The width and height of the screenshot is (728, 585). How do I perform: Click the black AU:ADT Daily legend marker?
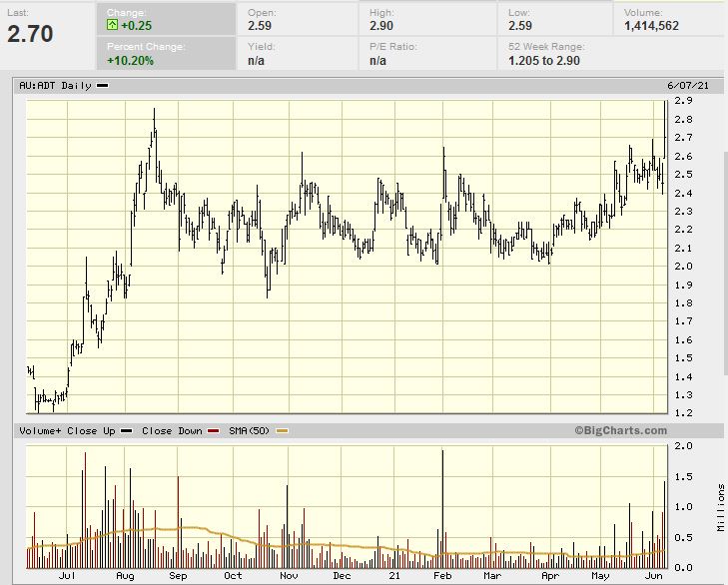click(102, 86)
